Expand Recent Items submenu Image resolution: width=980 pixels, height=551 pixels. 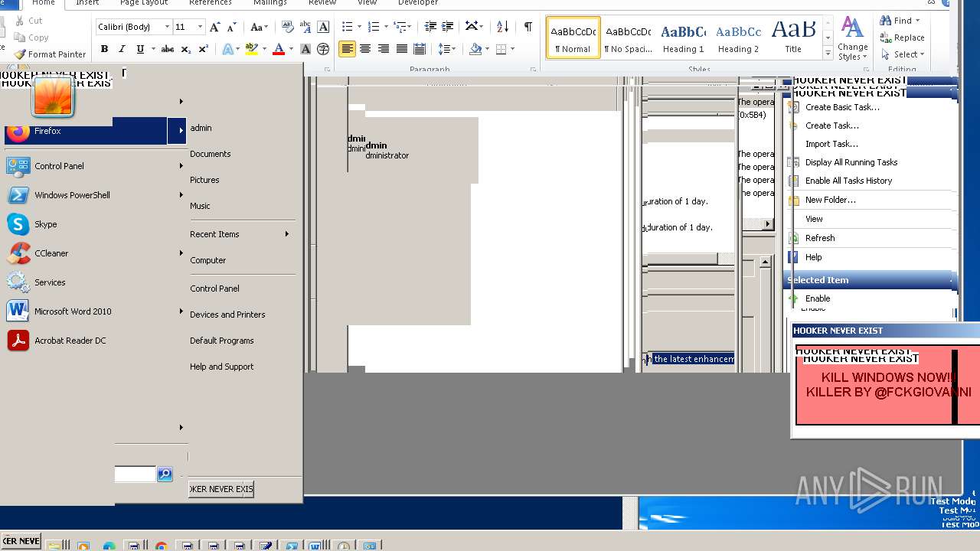pos(243,234)
